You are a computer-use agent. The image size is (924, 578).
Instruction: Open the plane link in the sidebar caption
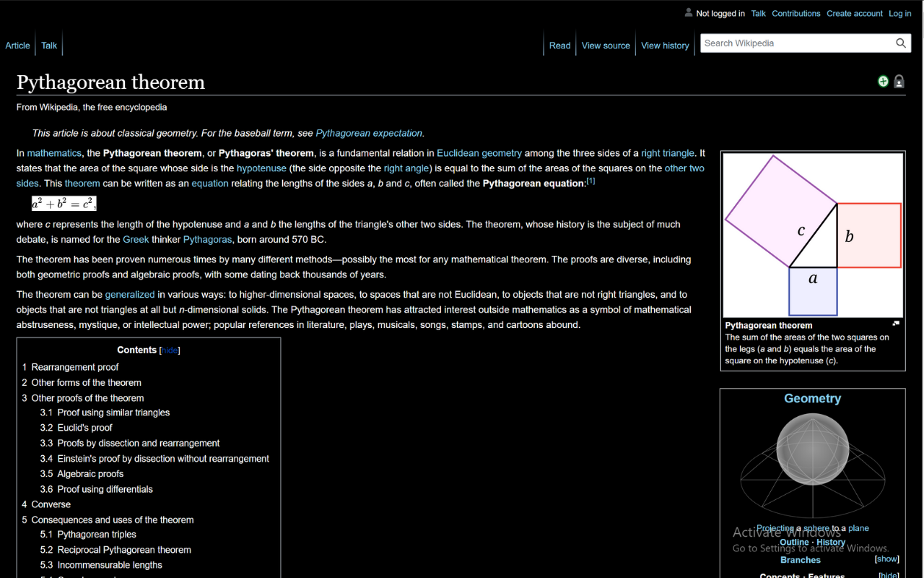click(x=859, y=529)
